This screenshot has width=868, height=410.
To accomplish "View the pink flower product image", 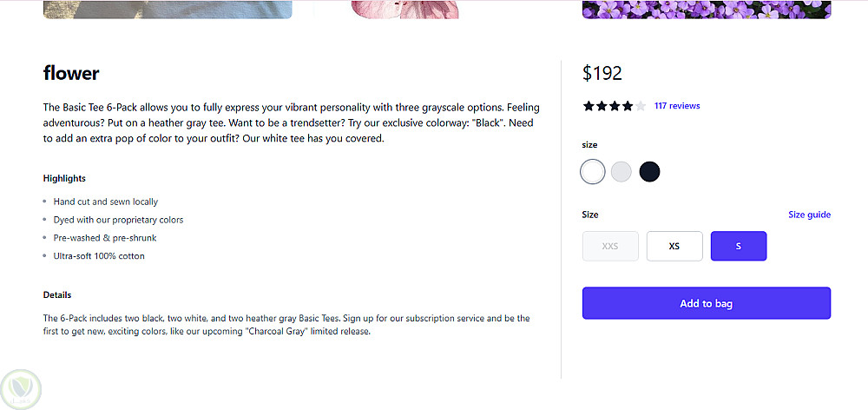I will pyautogui.click(x=404, y=9).
